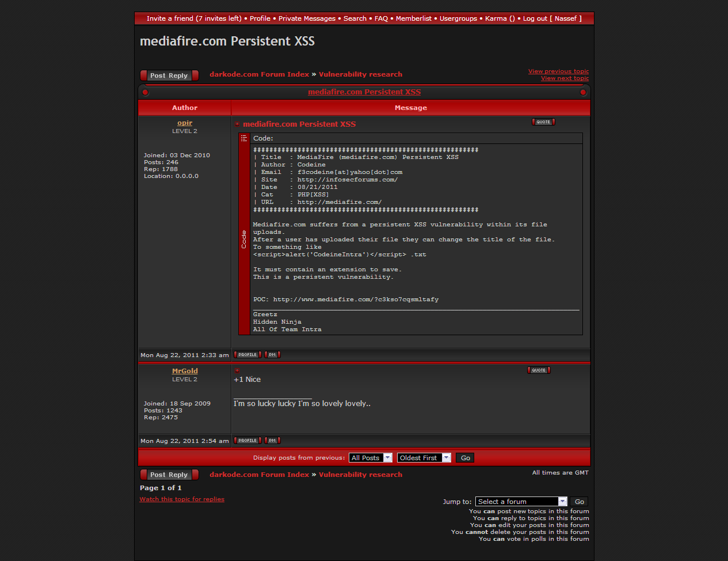Open MrGold's Profile icon button

pyautogui.click(x=247, y=441)
